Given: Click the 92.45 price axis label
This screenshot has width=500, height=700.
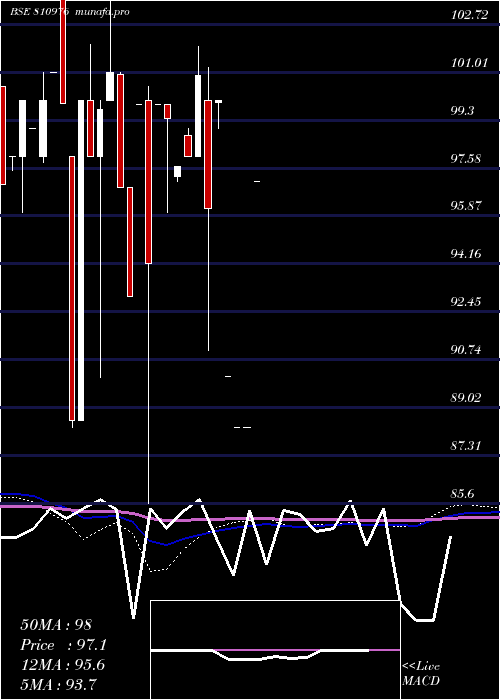Looking at the screenshot, I should pos(466,302).
